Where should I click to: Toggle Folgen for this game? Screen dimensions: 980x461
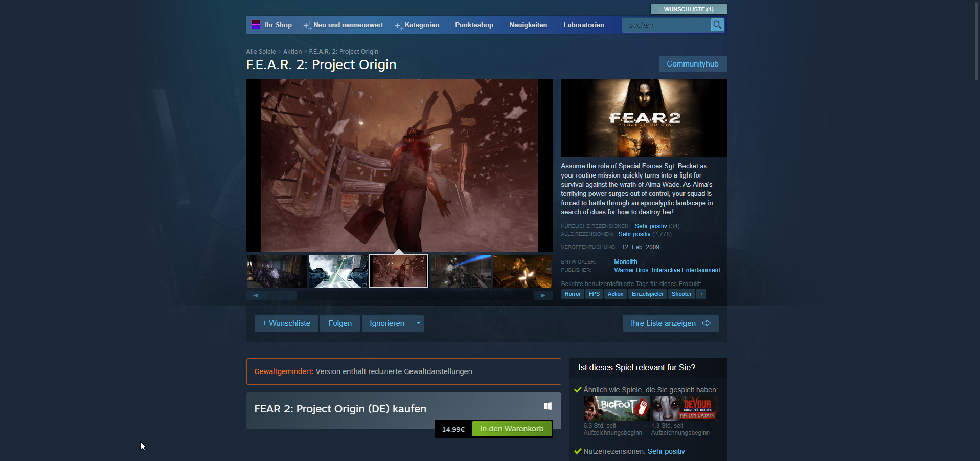[340, 323]
